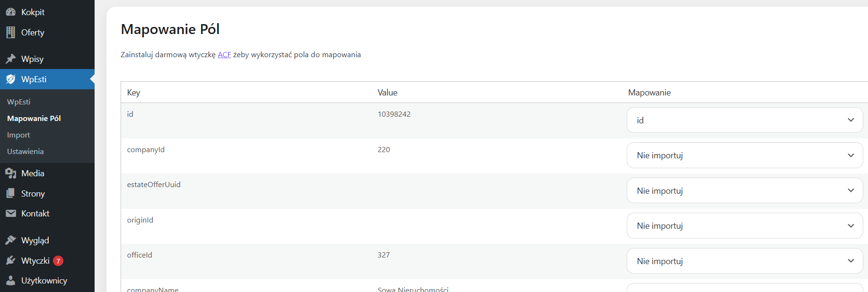Click the Wpisy pushpin icon
The height and width of the screenshot is (292, 868).
click(x=10, y=59)
